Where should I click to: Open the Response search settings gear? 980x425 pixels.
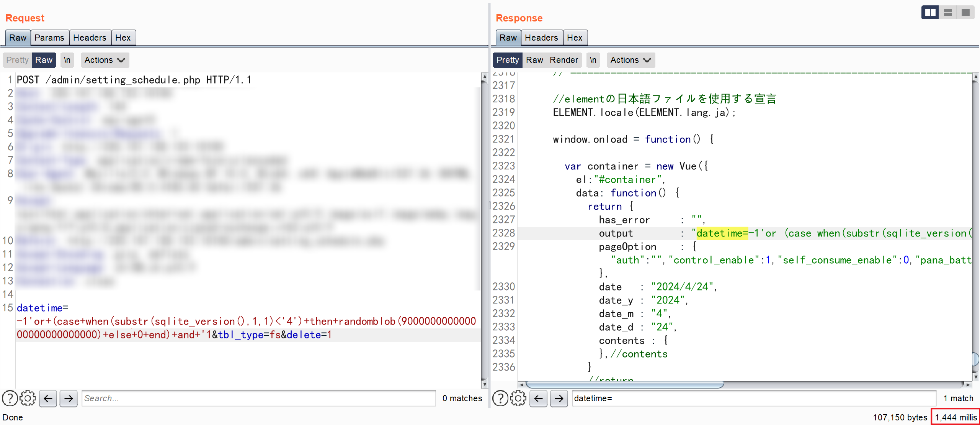click(518, 399)
